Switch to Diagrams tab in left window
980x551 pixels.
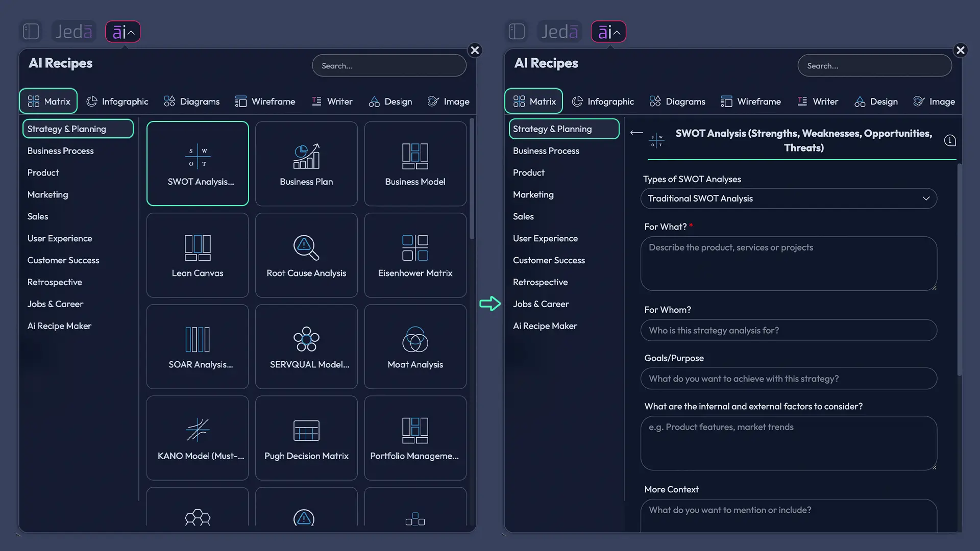pos(192,102)
